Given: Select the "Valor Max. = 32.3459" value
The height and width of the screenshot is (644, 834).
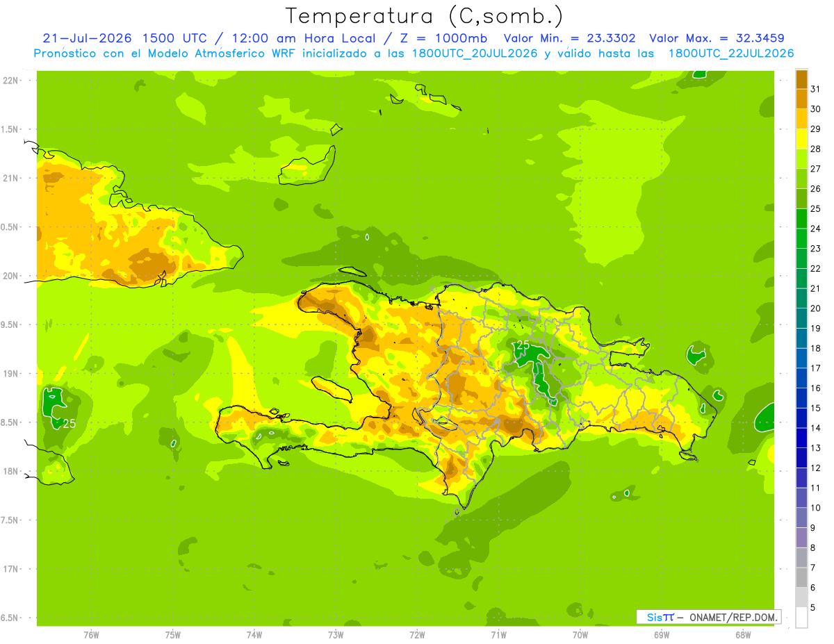Looking at the screenshot, I should click(717, 38).
